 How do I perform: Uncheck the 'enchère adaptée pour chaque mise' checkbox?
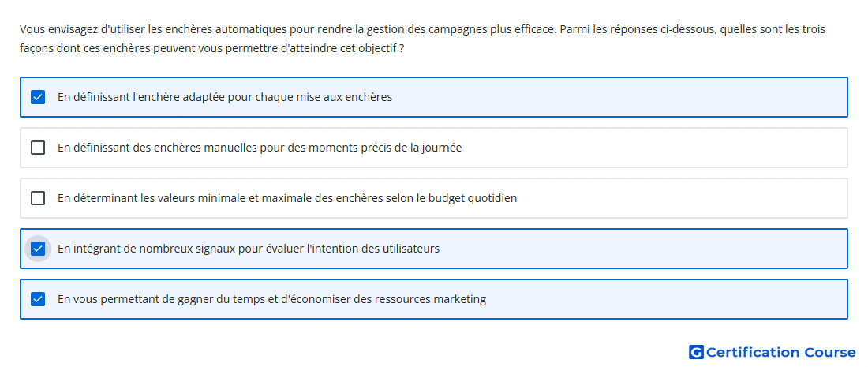click(x=38, y=97)
